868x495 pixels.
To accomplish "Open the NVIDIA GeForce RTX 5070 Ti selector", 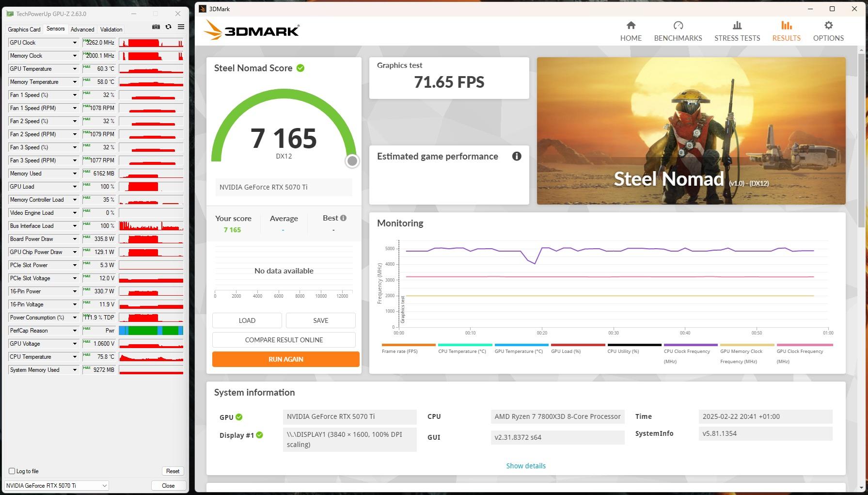I will coord(56,485).
